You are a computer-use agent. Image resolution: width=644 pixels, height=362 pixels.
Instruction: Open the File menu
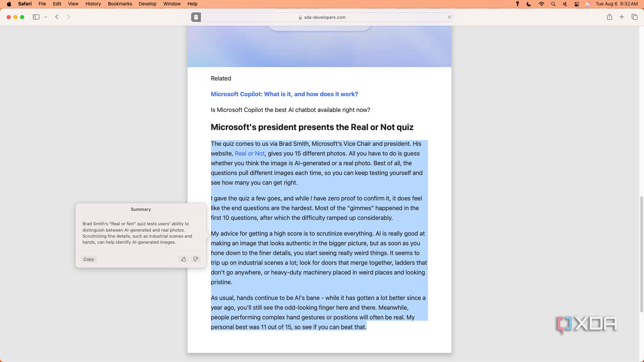click(42, 4)
